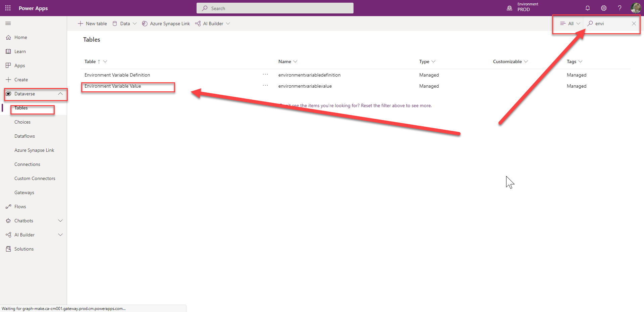Collapse the Dataverse navigation section

tap(60, 94)
